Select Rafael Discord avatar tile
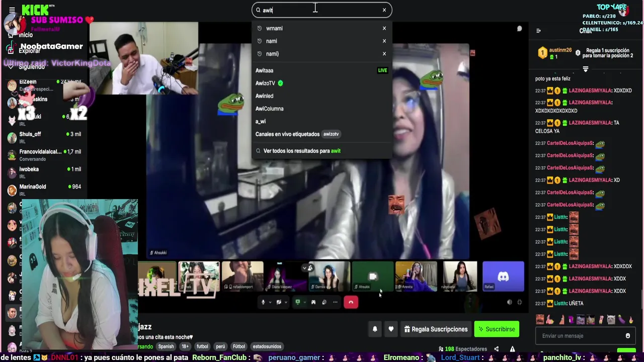The image size is (644, 362). pos(503,276)
